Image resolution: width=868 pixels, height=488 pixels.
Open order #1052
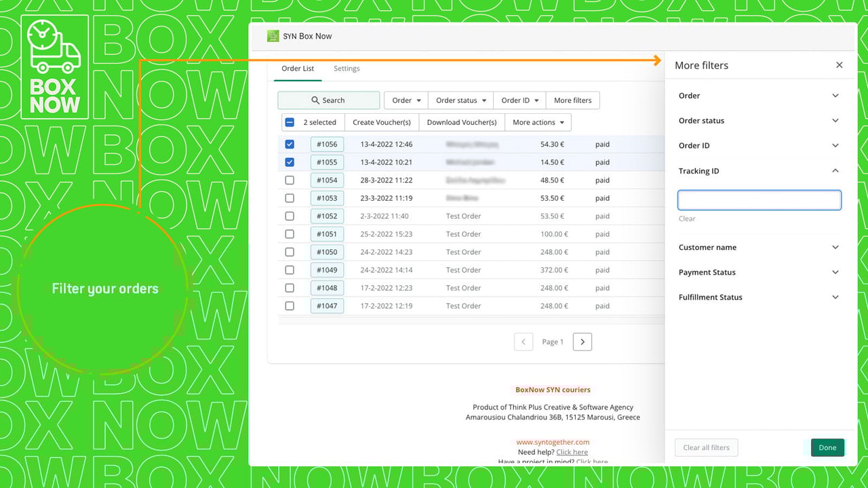(x=327, y=216)
